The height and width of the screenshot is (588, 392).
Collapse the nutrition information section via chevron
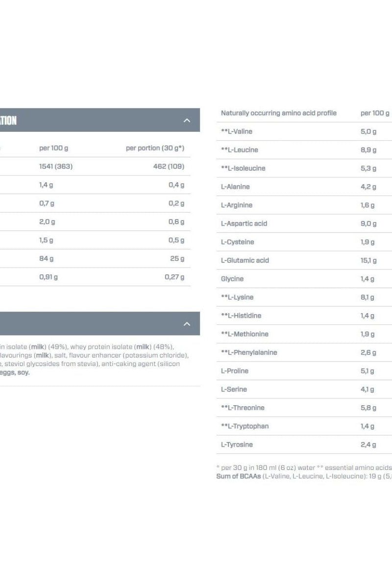[x=187, y=119]
